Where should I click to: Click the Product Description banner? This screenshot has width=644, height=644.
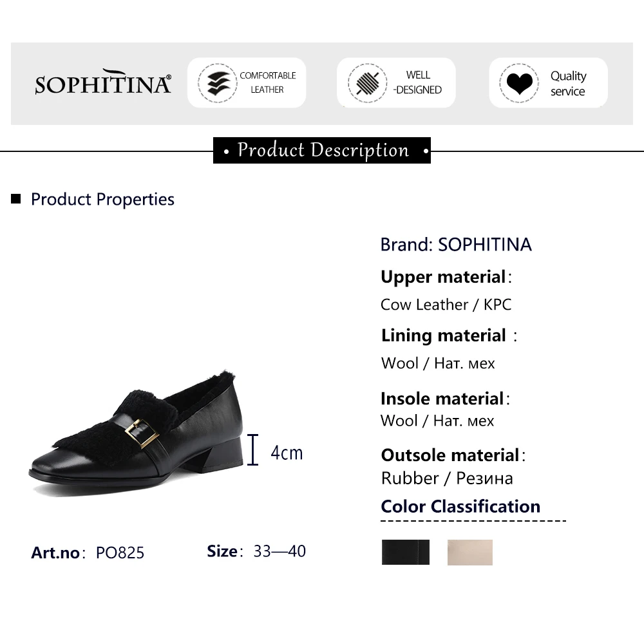tap(322, 150)
